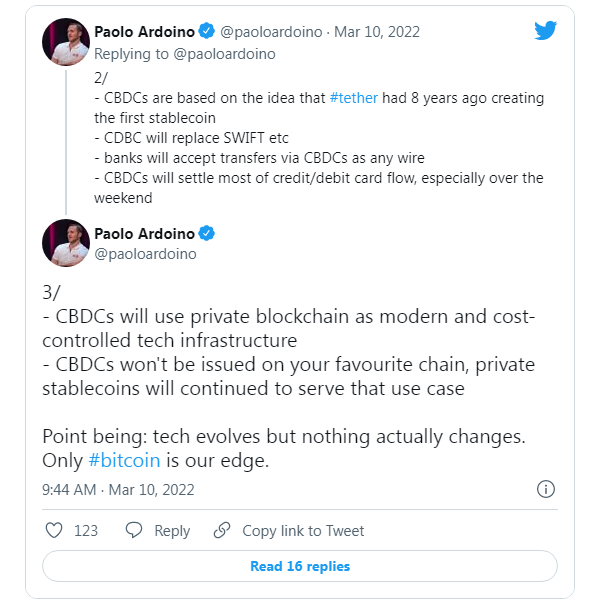Click the Twitter bird logo
The image size is (605, 605).
[x=545, y=30]
